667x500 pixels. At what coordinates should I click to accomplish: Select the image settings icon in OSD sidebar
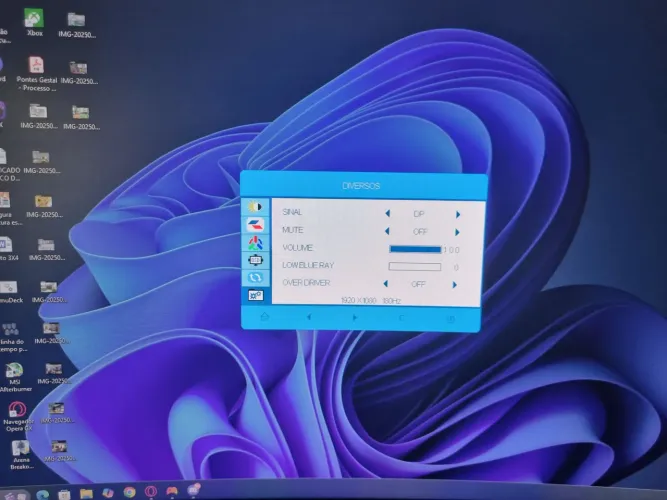255,225
